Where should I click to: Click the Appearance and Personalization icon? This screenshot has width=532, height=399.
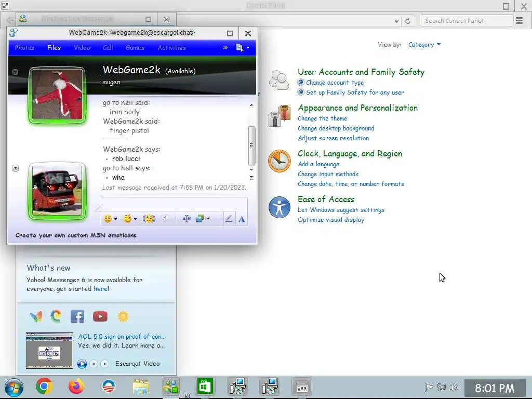[279, 116]
